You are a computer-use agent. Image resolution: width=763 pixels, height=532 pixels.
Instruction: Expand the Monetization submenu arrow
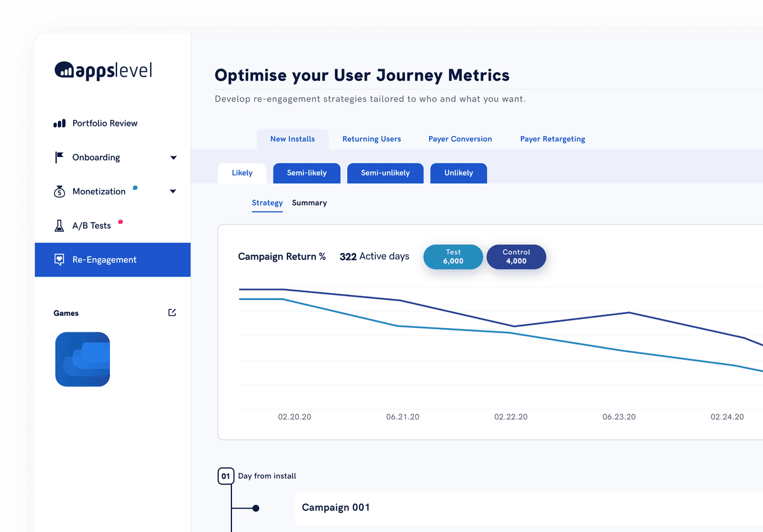[x=173, y=191]
